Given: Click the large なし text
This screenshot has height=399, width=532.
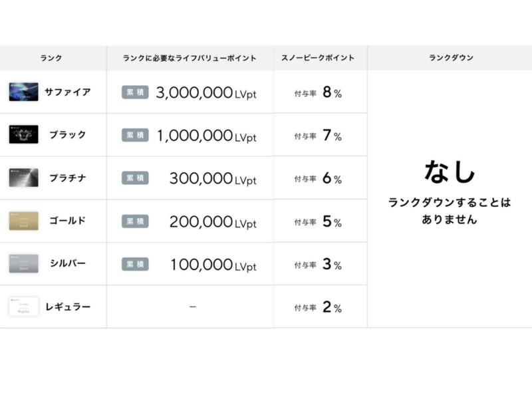Looking at the screenshot, I should 450,172.
